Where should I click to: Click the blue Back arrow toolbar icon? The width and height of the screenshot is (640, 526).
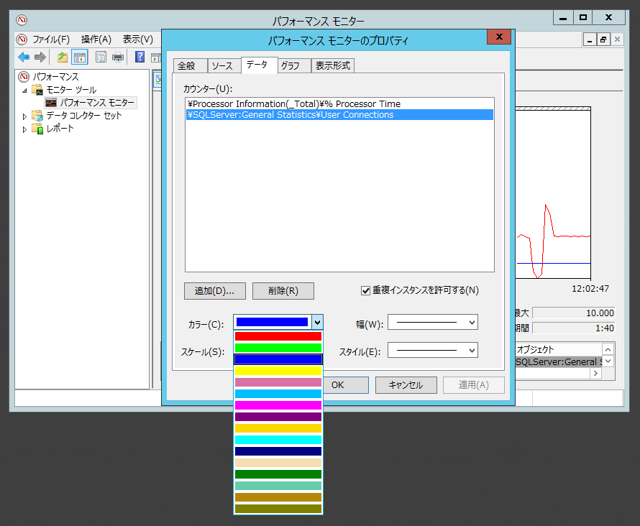24,57
